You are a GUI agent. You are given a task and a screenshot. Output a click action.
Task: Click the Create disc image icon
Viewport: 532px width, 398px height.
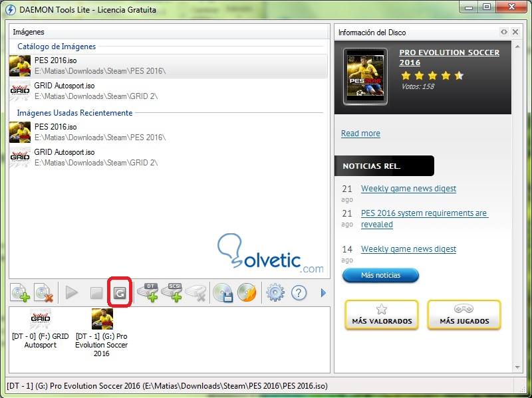tap(223, 292)
